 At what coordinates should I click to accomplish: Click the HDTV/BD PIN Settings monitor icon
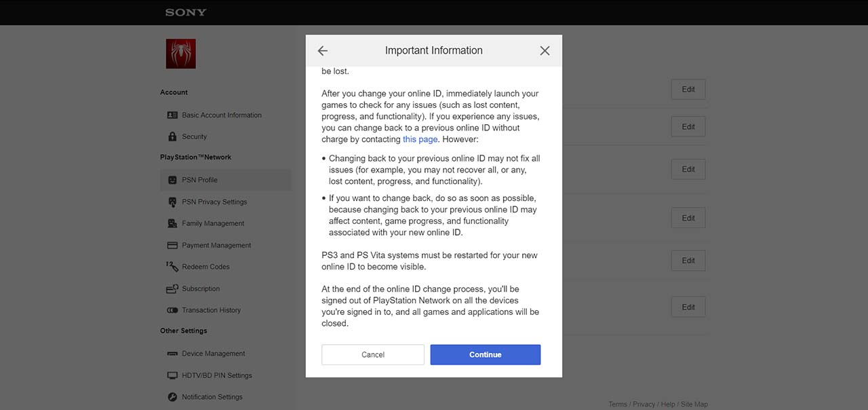pyautogui.click(x=172, y=375)
